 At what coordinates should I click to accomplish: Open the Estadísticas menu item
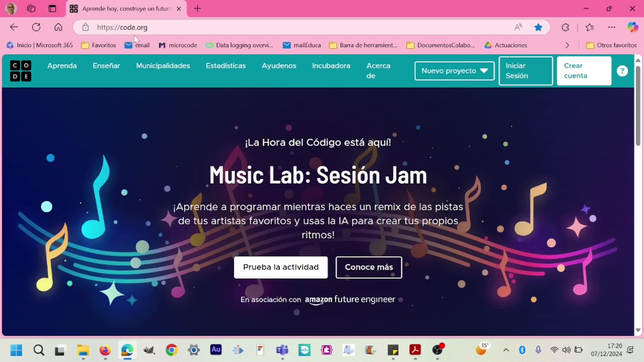(x=225, y=66)
